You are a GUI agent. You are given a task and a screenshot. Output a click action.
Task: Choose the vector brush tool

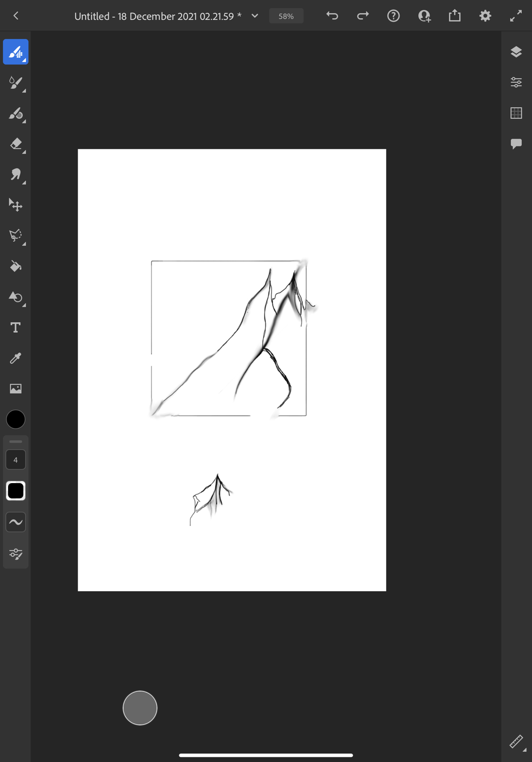point(16,114)
